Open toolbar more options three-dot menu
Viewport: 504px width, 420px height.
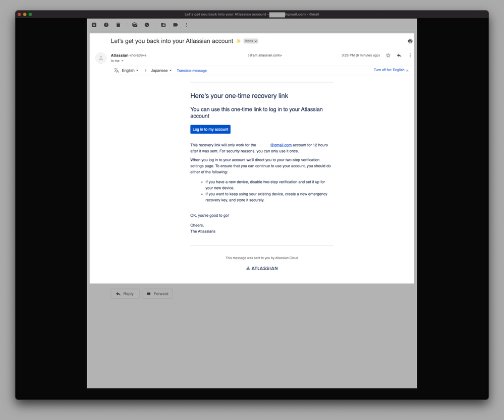pos(187,25)
